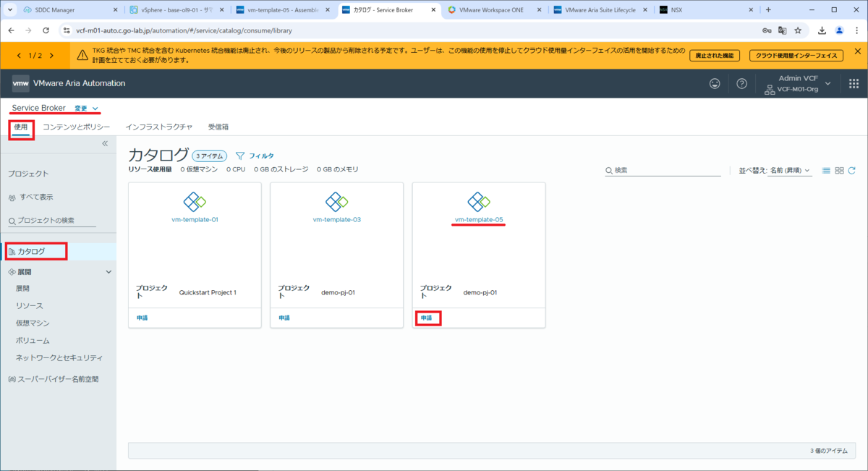Open the browser profile avatar
Image resolution: width=868 pixels, height=471 pixels.
click(x=839, y=30)
